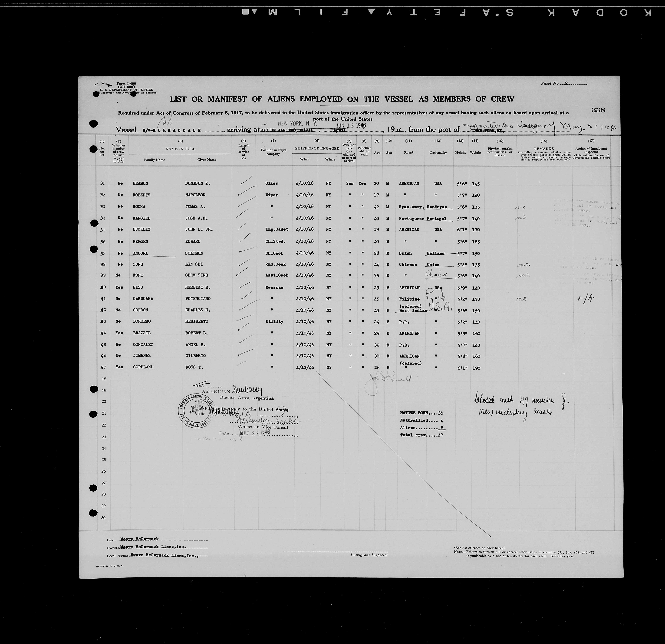The width and height of the screenshot is (665, 644).
Task: Click the Sheet No. 2 label
Action: [x=564, y=83]
